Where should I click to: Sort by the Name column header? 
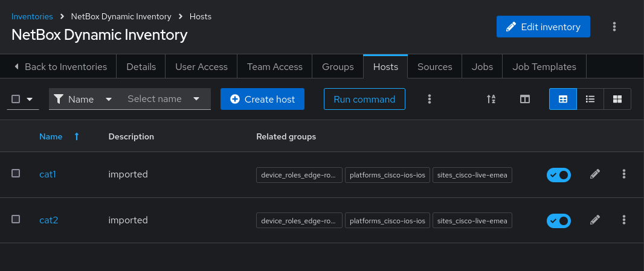51,136
